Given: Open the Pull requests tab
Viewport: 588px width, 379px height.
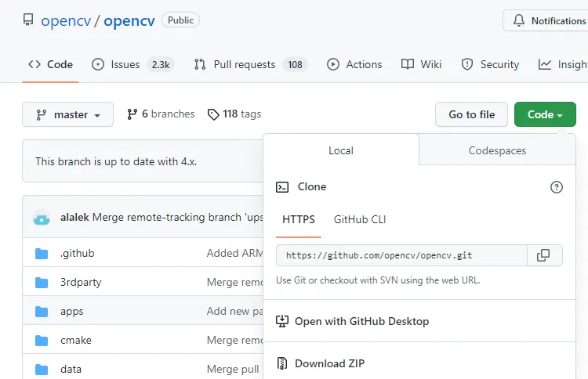Looking at the screenshot, I should click(x=244, y=64).
